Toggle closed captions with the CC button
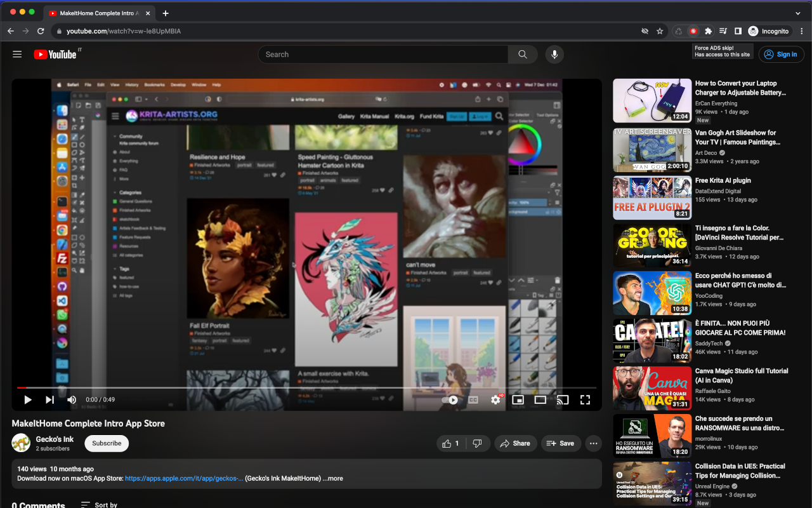812x508 pixels. [x=473, y=400]
